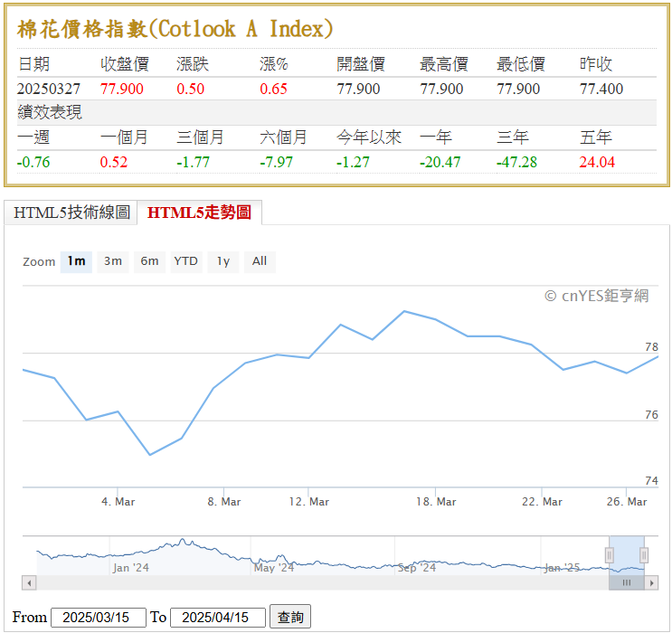Click the To date input field
Image resolution: width=672 pixels, height=633 pixels.
coord(218,618)
